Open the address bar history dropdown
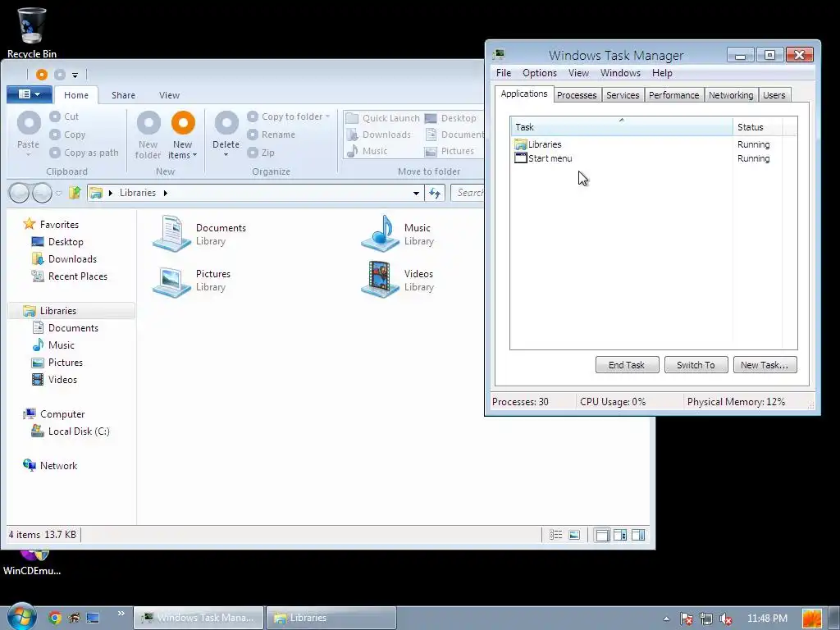Screen dimensions: 840x630 pyautogui.click(x=416, y=193)
